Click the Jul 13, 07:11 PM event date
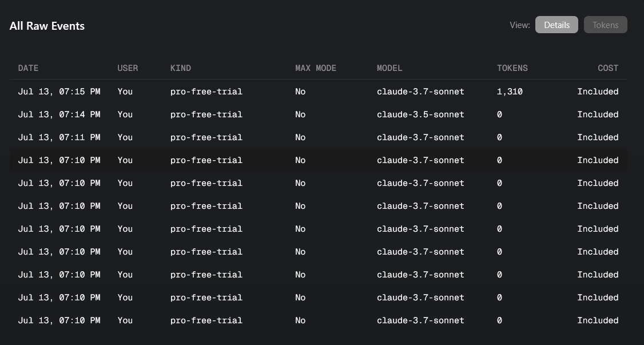Image resolution: width=644 pixels, height=345 pixels. [x=59, y=137]
